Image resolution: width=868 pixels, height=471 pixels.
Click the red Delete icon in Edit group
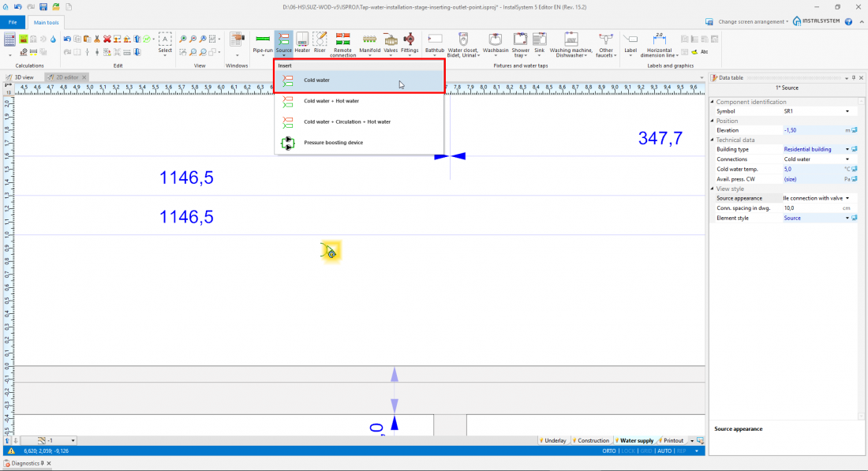point(107,38)
